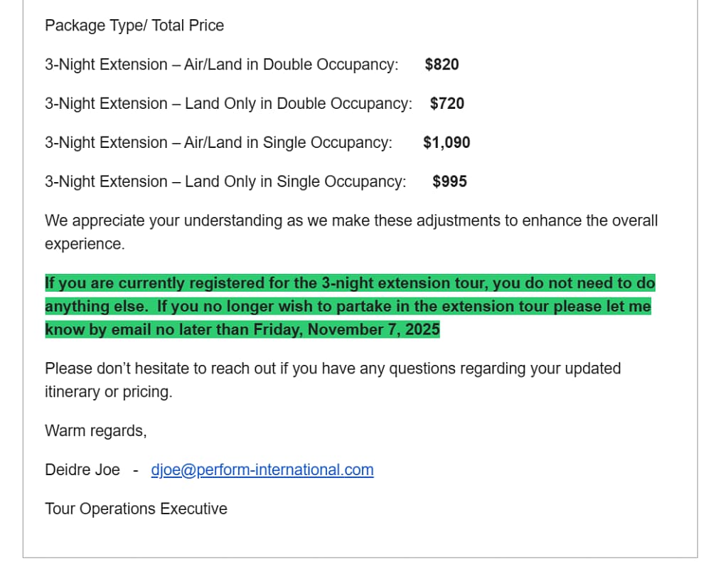Open the djoe@perform-international.com email link

[x=262, y=470]
